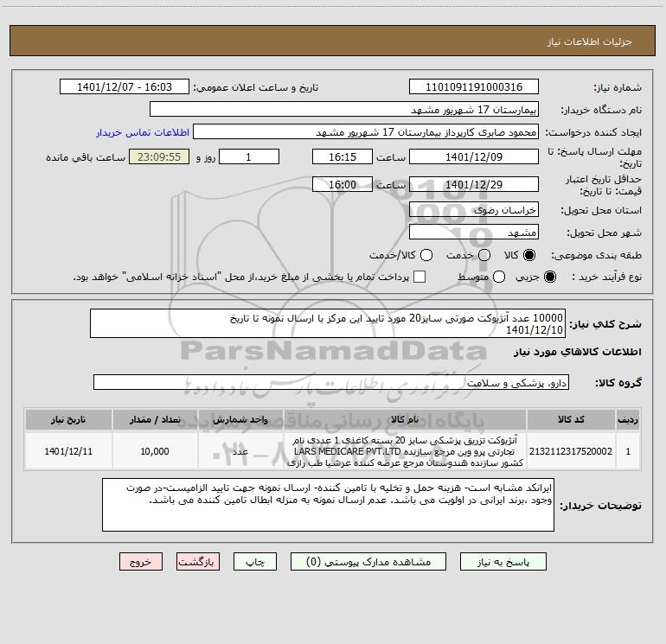Click the نام کالا column header
Screen dimensions: 666x644
click(x=405, y=419)
